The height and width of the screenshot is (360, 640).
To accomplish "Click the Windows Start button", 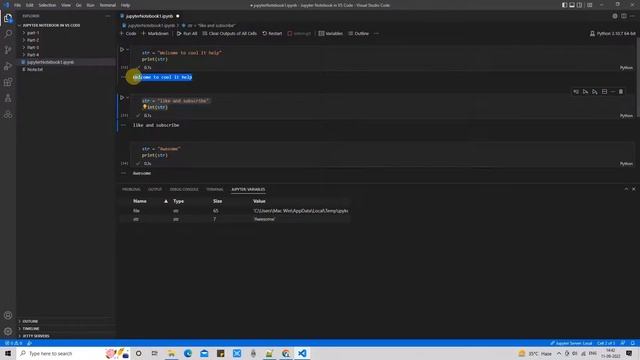I will [x=8, y=353].
